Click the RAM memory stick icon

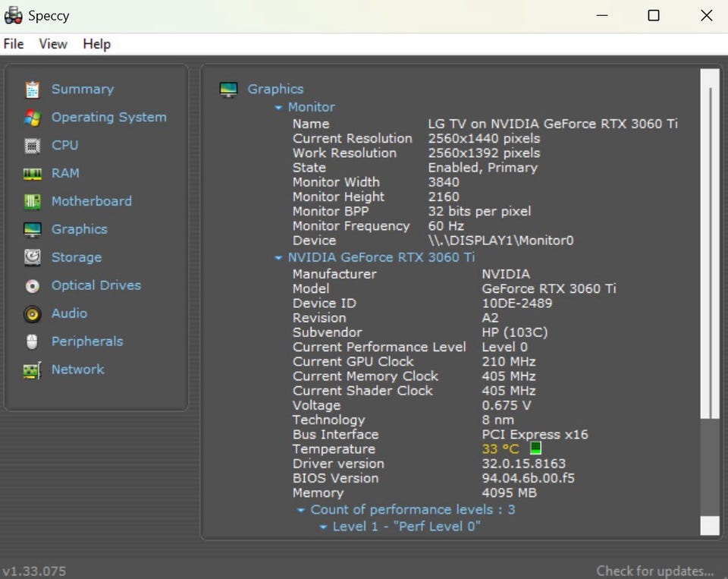(x=32, y=174)
